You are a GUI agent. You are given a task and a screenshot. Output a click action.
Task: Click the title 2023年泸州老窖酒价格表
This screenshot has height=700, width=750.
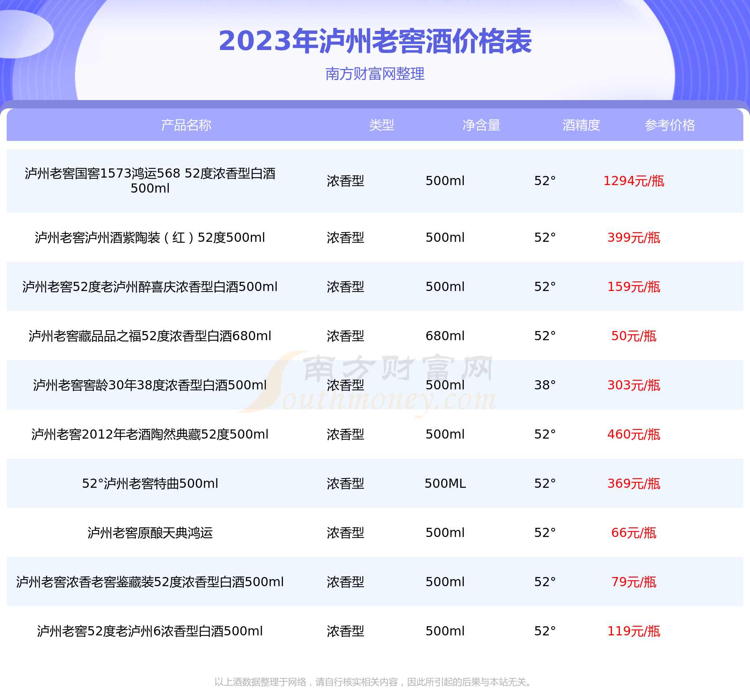[x=375, y=41]
